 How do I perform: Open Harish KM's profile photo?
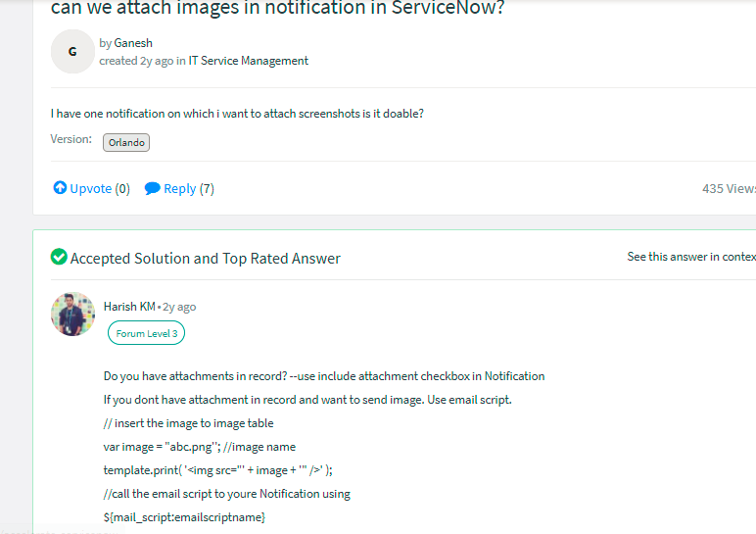click(72, 315)
